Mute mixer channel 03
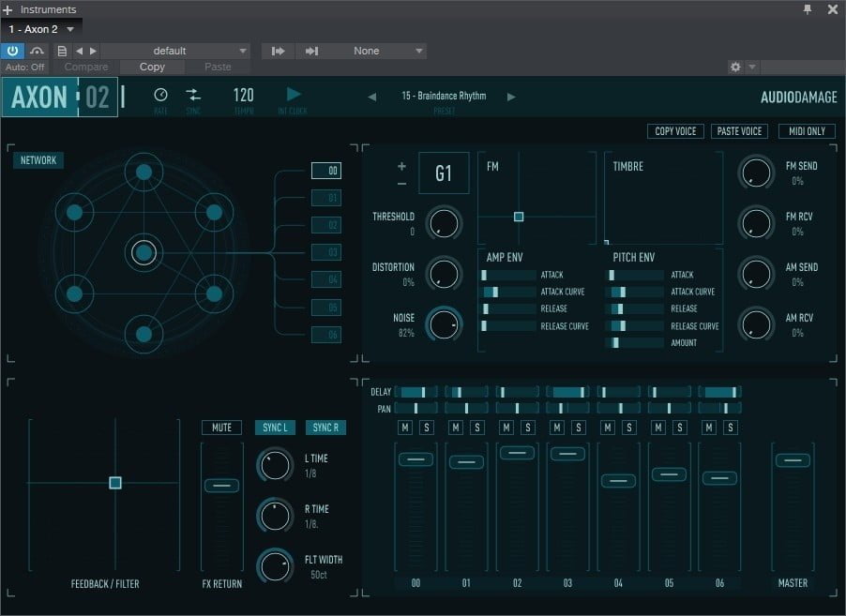The width and height of the screenshot is (846, 616). [557, 428]
